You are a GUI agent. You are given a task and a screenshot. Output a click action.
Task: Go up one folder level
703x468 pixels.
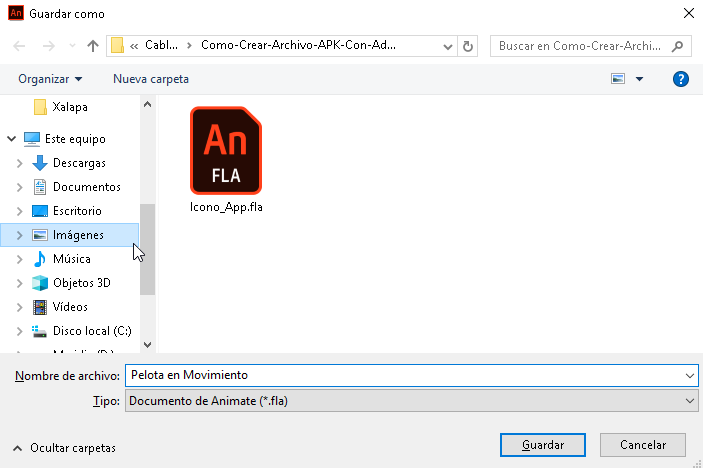pyautogui.click(x=93, y=46)
